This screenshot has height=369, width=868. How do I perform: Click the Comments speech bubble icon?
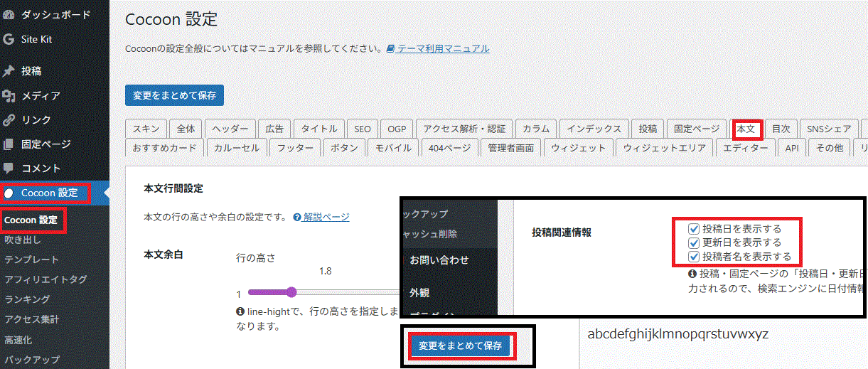(9, 169)
